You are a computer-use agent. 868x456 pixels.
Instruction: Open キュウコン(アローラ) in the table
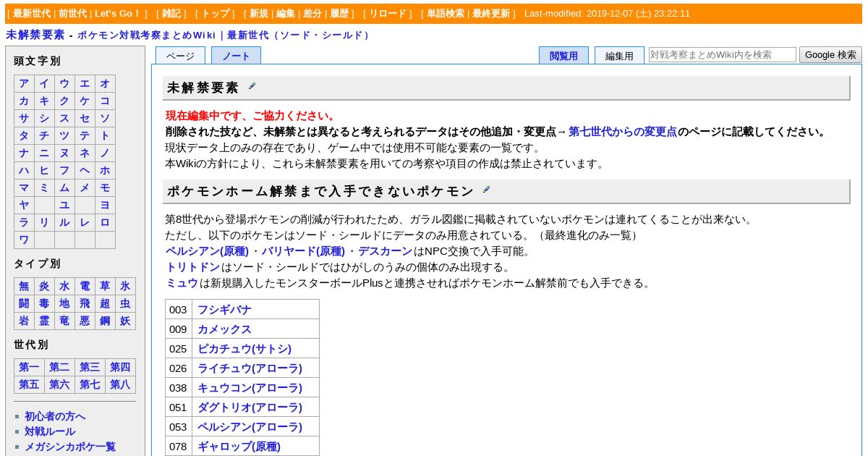(250, 388)
